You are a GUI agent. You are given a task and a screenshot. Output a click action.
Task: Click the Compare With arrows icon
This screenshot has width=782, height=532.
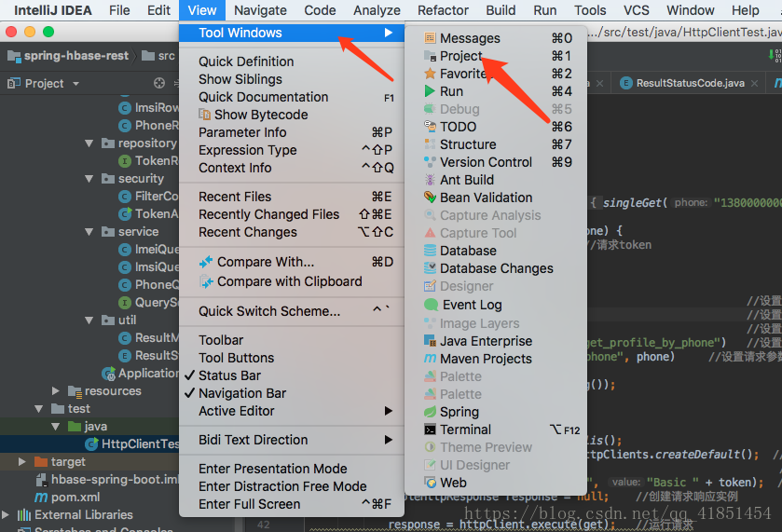[x=205, y=262]
